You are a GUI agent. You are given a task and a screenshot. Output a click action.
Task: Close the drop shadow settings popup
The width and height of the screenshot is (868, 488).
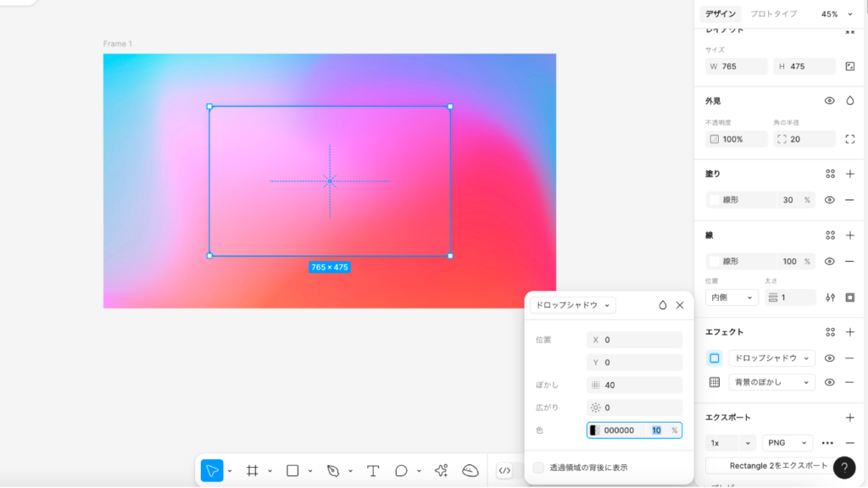point(679,305)
